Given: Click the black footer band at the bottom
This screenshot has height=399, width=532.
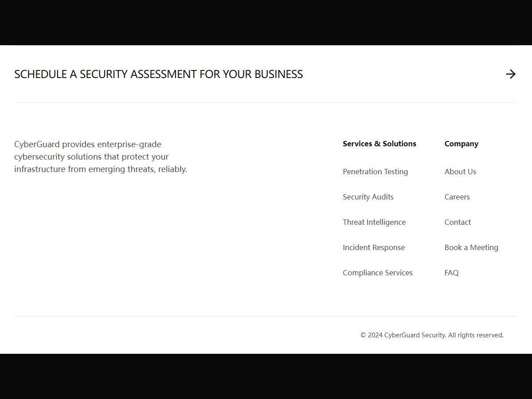Looking at the screenshot, I should coord(266,376).
